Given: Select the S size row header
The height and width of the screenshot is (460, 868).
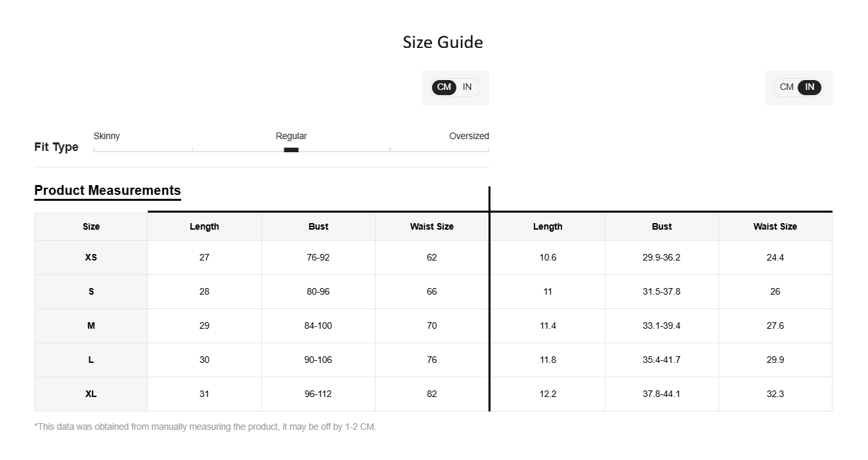Looking at the screenshot, I should 91,291.
